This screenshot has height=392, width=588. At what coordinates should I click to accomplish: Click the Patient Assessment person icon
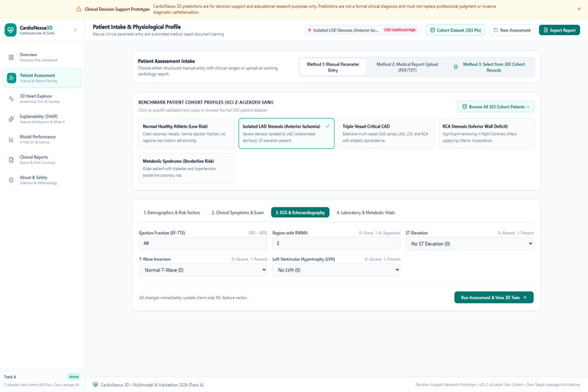(x=12, y=78)
